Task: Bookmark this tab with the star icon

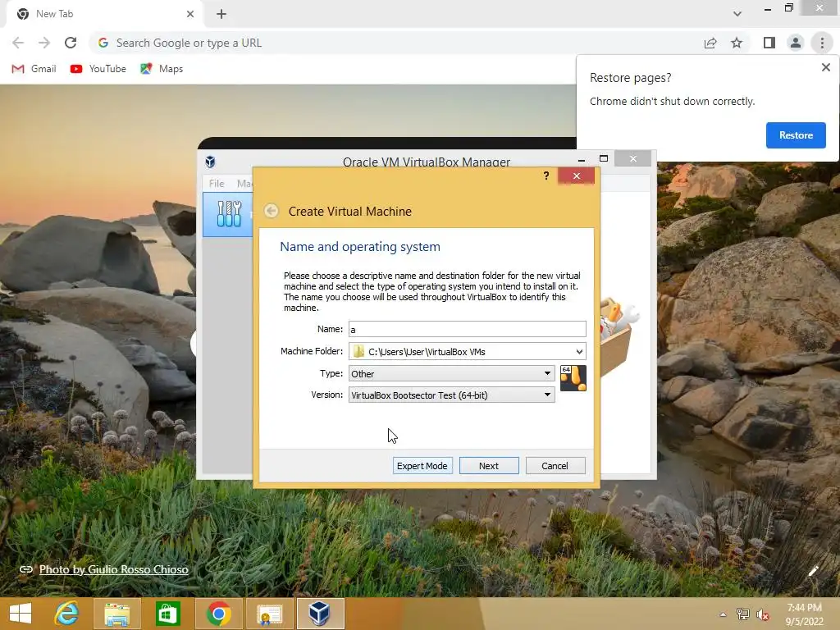Action: point(737,43)
